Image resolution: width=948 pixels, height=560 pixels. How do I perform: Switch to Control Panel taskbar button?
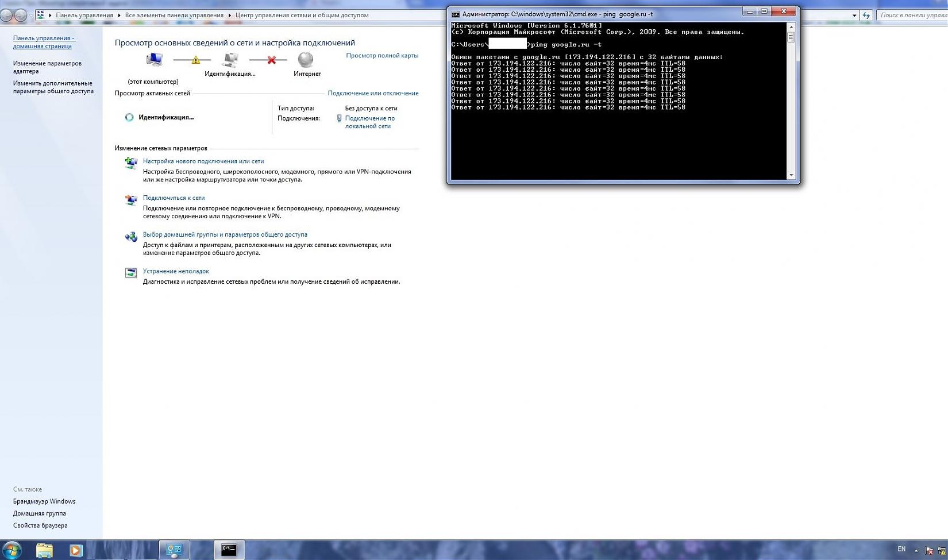point(174,550)
